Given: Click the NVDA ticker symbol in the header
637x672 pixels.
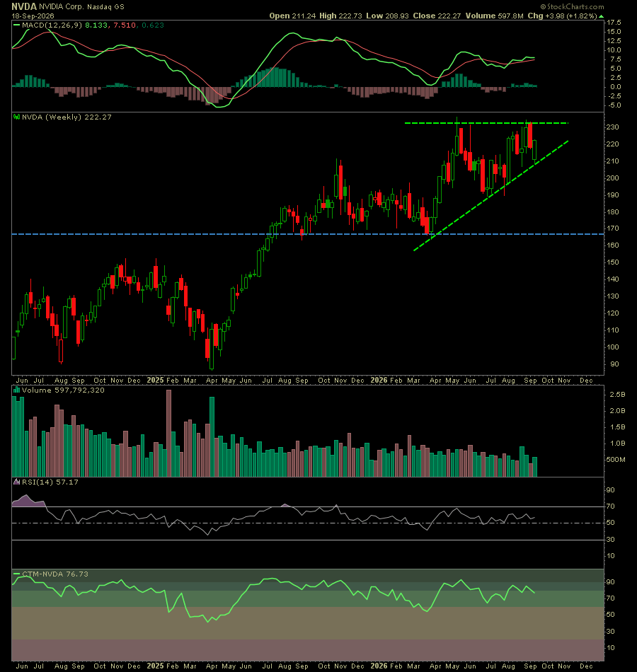Looking at the screenshot, I should pyautogui.click(x=24, y=6).
